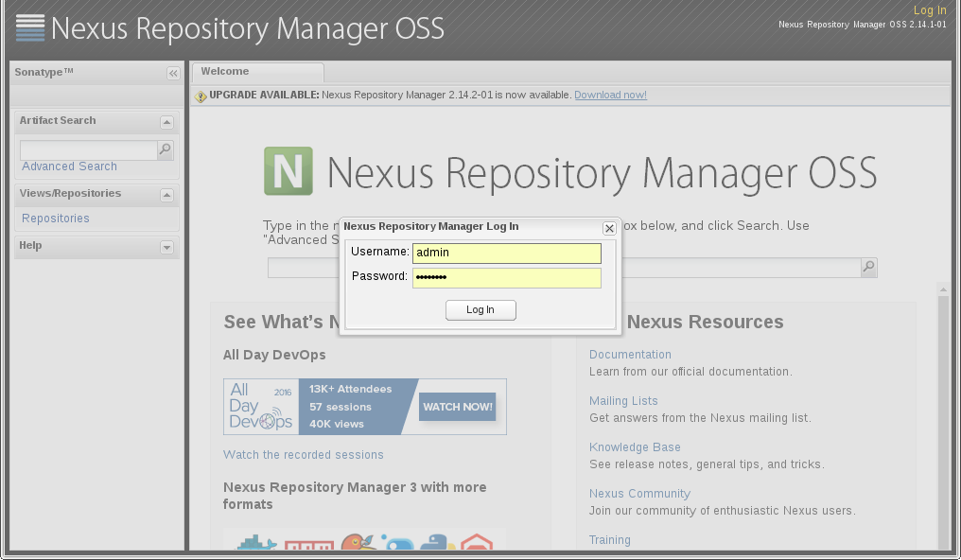The image size is (961, 560).
Task: Click the upgrade available warning icon
Action: [201, 96]
